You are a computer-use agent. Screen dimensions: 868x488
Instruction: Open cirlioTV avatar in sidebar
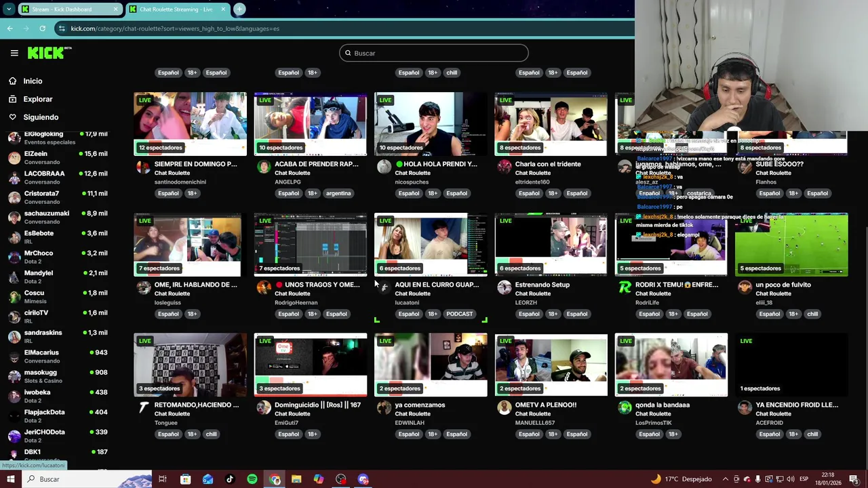coord(14,317)
